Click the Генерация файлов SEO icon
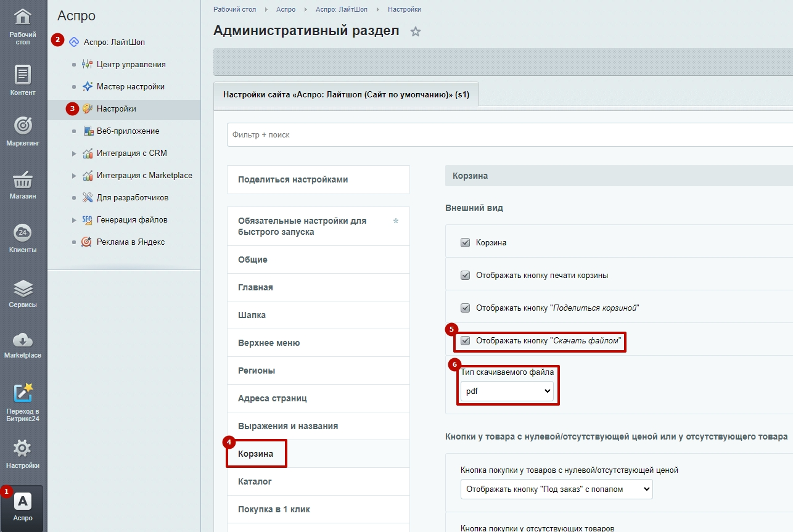 [87, 219]
